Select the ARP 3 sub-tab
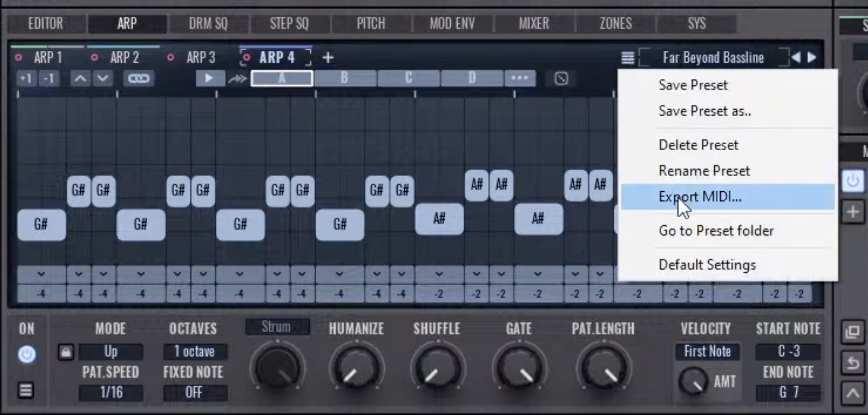This screenshot has height=415, width=868. [x=200, y=57]
